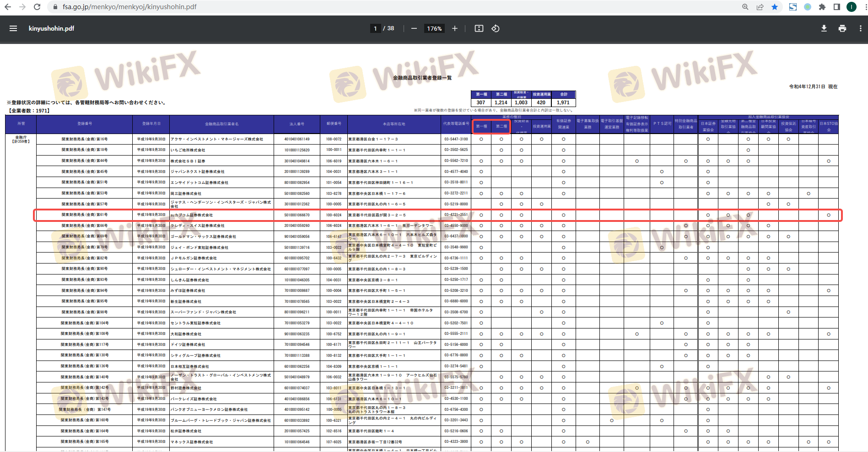This screenshot has height=452, width=868.
Task: Zoom in on the PDF document
Action: tap(454, 28)
